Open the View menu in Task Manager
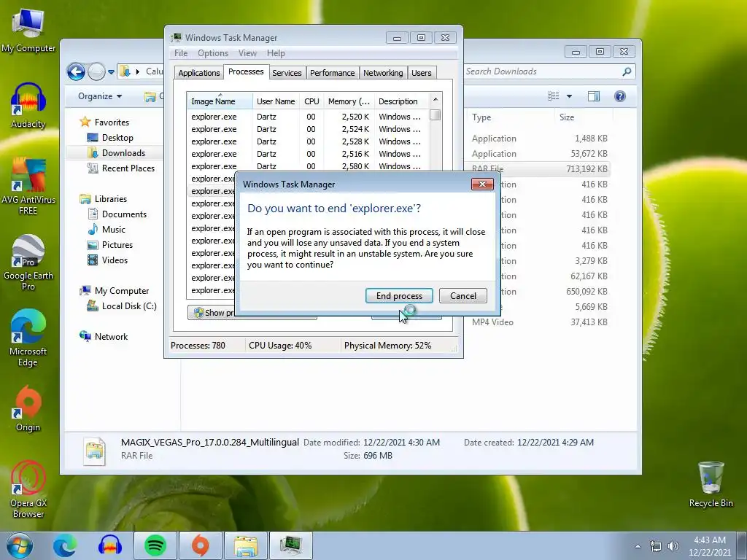Viewport: 747px width, 560px height. click(x=247, y=52)
